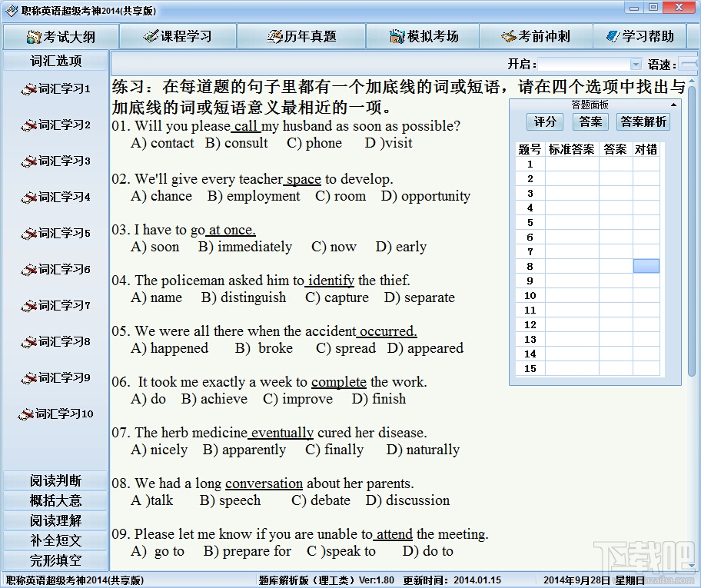The width and height of the screenshot is (701, 588).
Task: Select 词汇学习7 in the sidebar
Action: click(x=55, y=305)
